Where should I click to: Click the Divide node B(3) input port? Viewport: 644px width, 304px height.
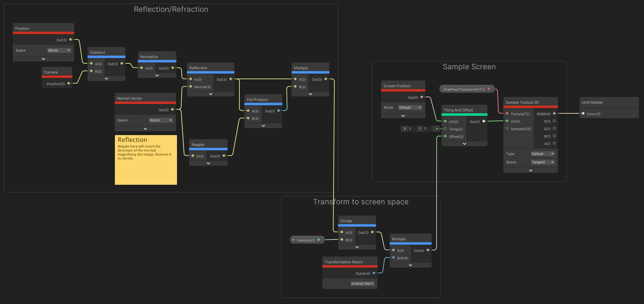342,239
